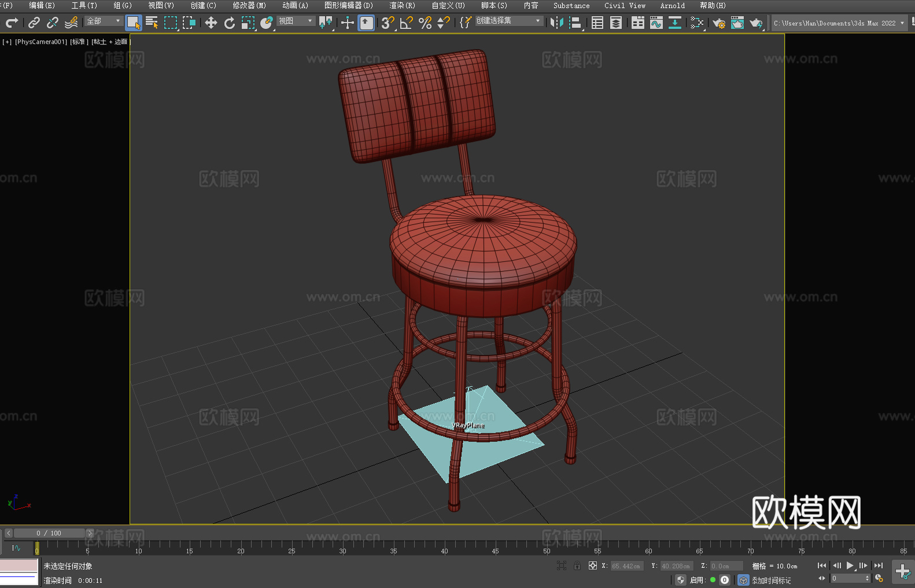Toggle Keyboard Shortcut Override button

tap(366, 23)
